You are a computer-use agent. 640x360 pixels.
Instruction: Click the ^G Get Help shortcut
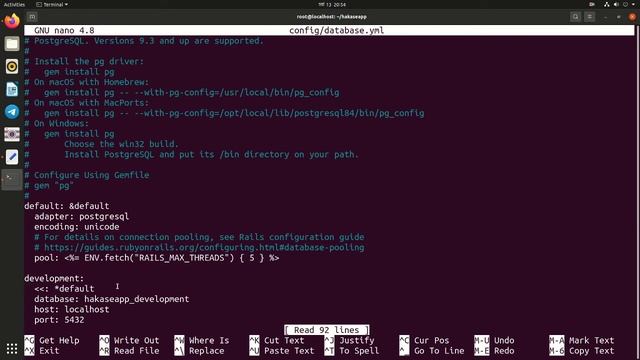pyautogui.click(x=52, y=340)
